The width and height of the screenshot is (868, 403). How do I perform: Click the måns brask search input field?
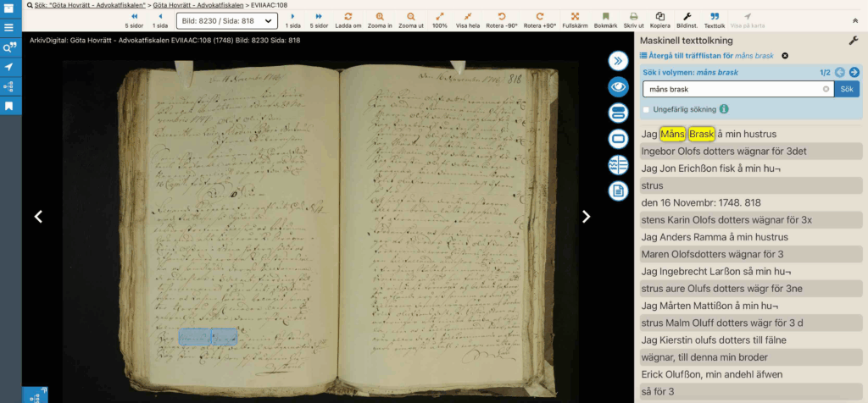coord(733,89)
